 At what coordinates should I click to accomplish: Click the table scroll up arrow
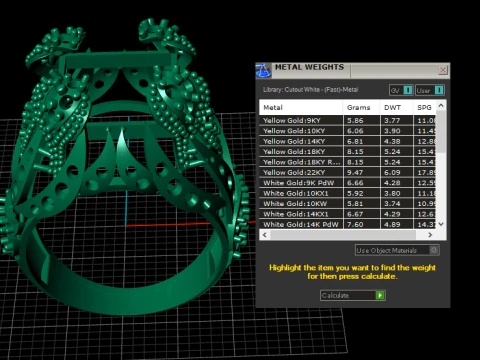(441, 106)
